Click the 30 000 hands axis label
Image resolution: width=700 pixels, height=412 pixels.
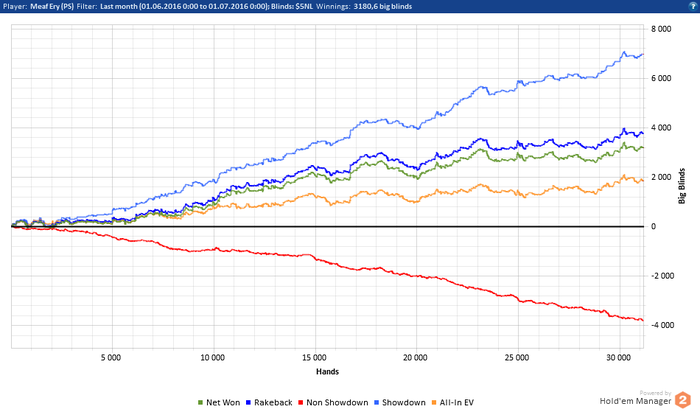[x=618, y=358]
